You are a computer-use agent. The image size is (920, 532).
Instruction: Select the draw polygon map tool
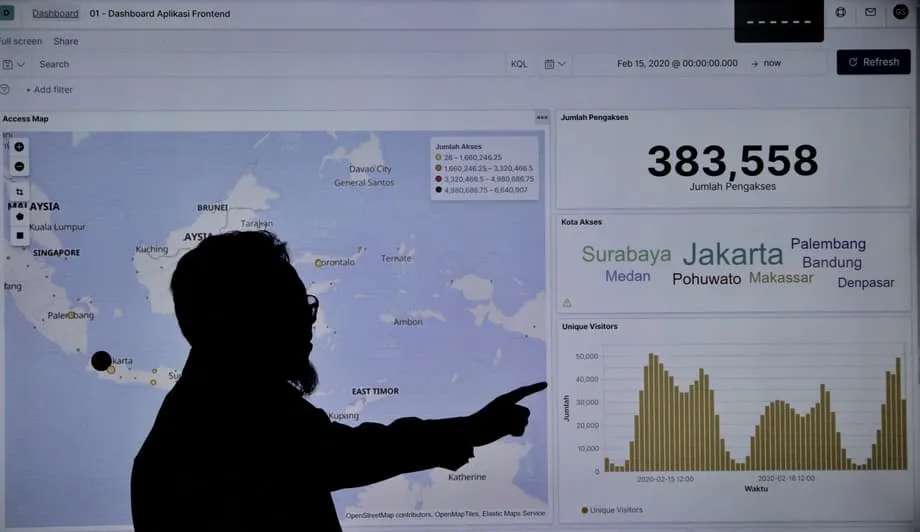pyautogui.click(x=19, y=216)
